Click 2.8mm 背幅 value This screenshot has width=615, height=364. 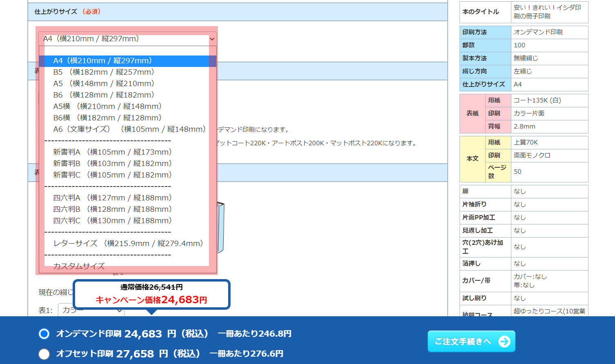524,127
